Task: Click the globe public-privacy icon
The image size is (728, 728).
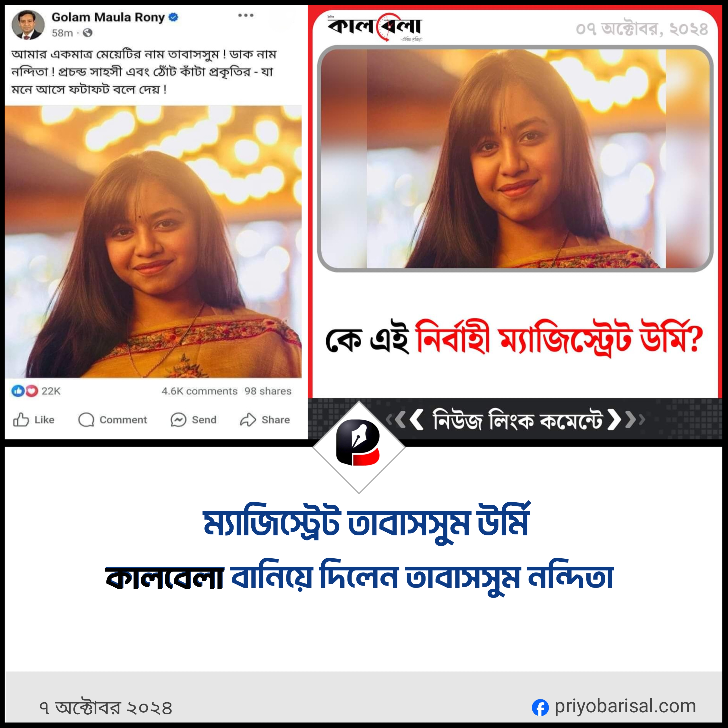Action: [x=87, y=33]
